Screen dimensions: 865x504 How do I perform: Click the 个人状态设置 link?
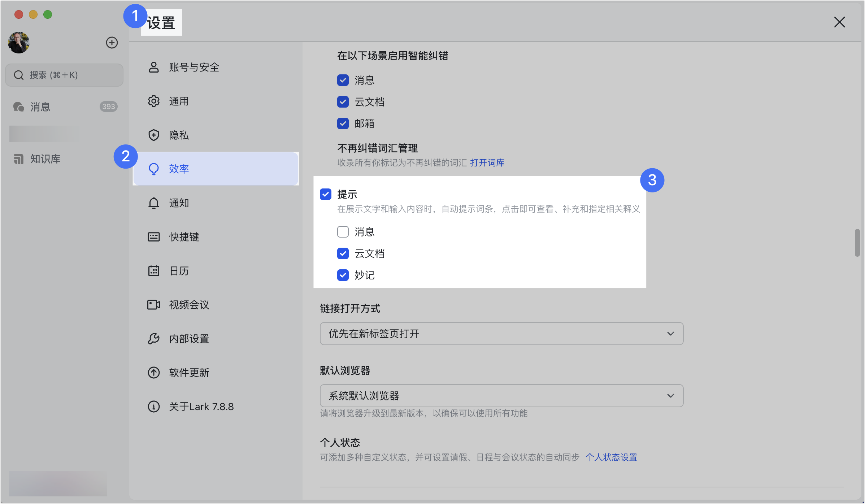pos(611,457)
